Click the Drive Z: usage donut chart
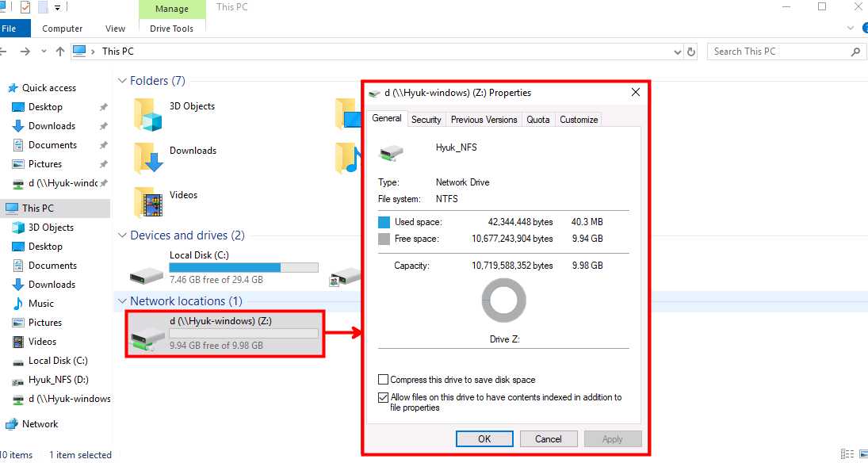The image size is (868, 463). (503, 300)
